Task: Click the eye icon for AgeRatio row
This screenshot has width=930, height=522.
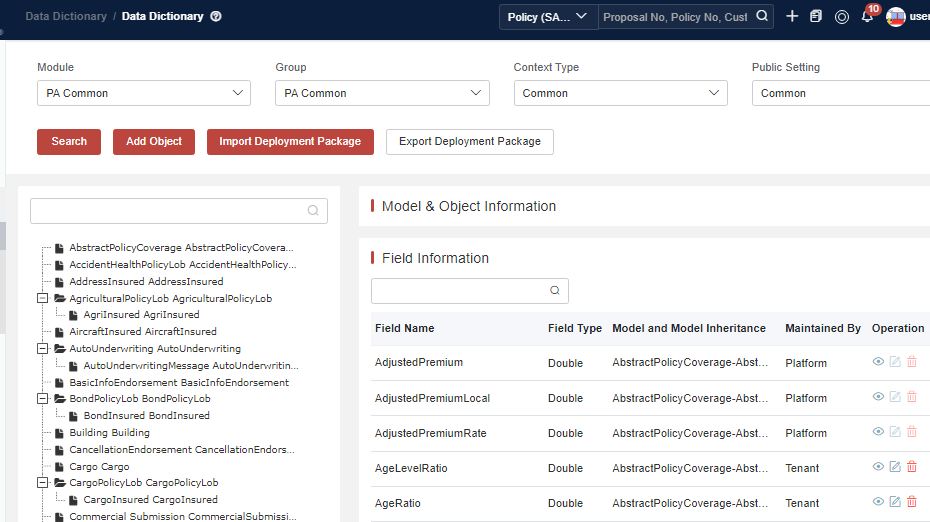Action: (878, 502)
